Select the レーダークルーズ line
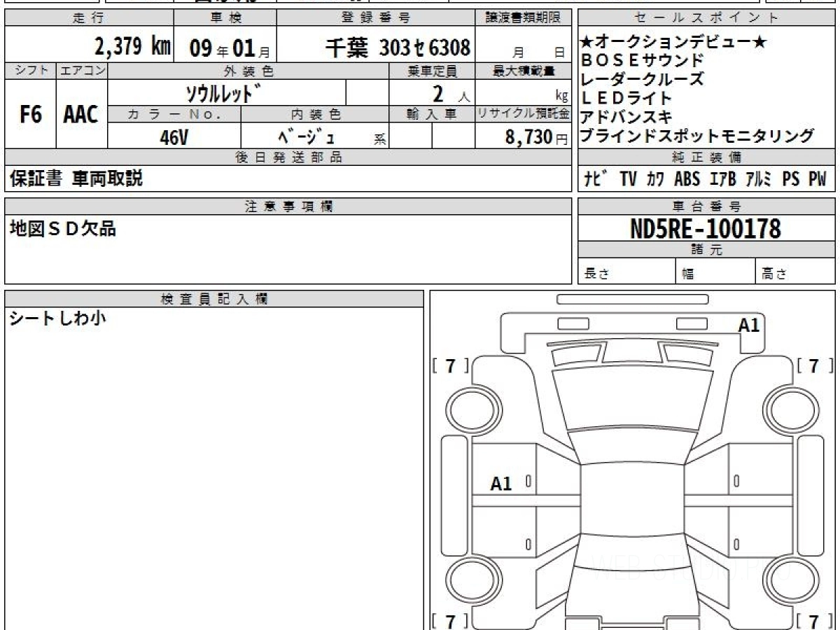Viewport: 840px width, 630px height. click(642, 79)
